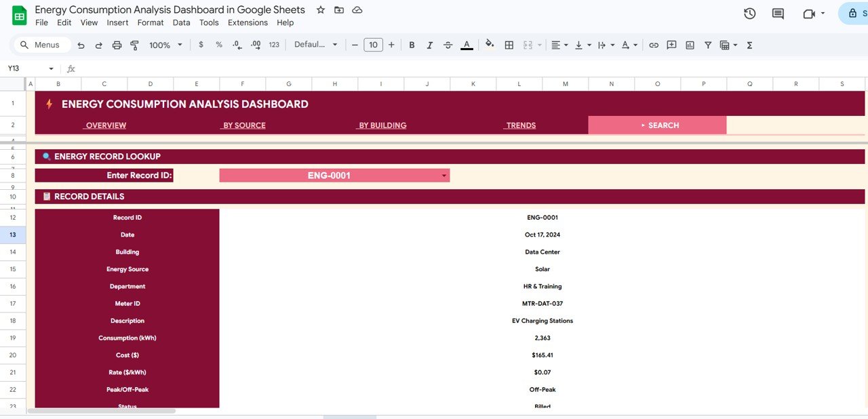Open the Default font dropdown

click(314, 45)
